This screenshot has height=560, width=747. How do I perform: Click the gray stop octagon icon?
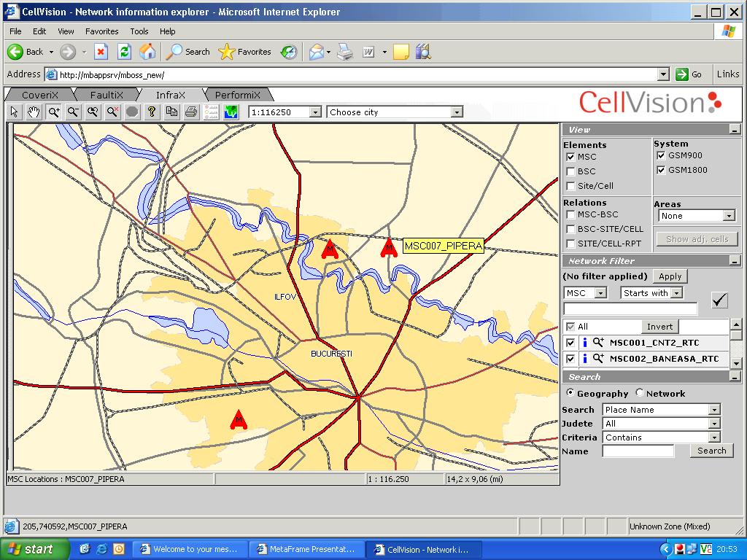pos(132,112)
